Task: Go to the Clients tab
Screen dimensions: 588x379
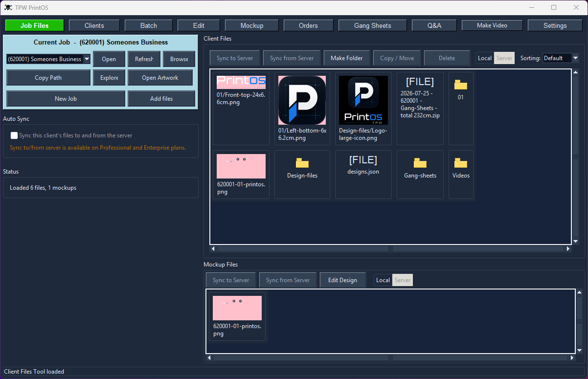Action: tap(94, 25)
